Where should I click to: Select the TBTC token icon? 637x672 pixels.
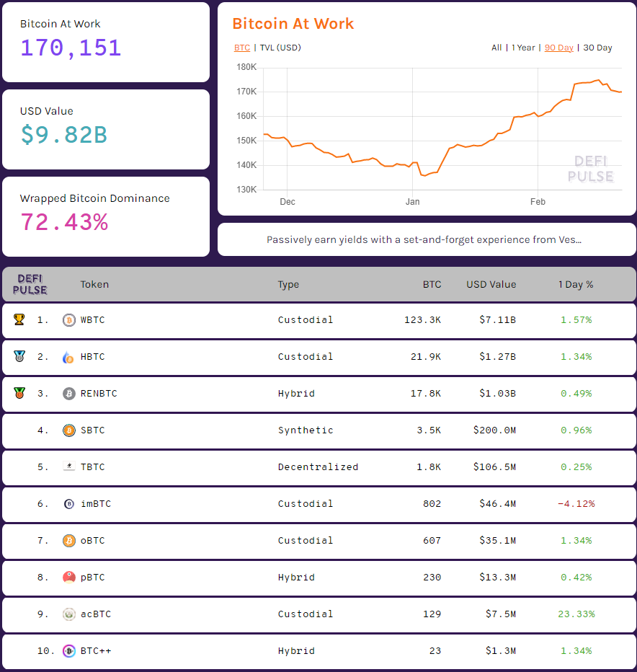[x=68, y=467]
